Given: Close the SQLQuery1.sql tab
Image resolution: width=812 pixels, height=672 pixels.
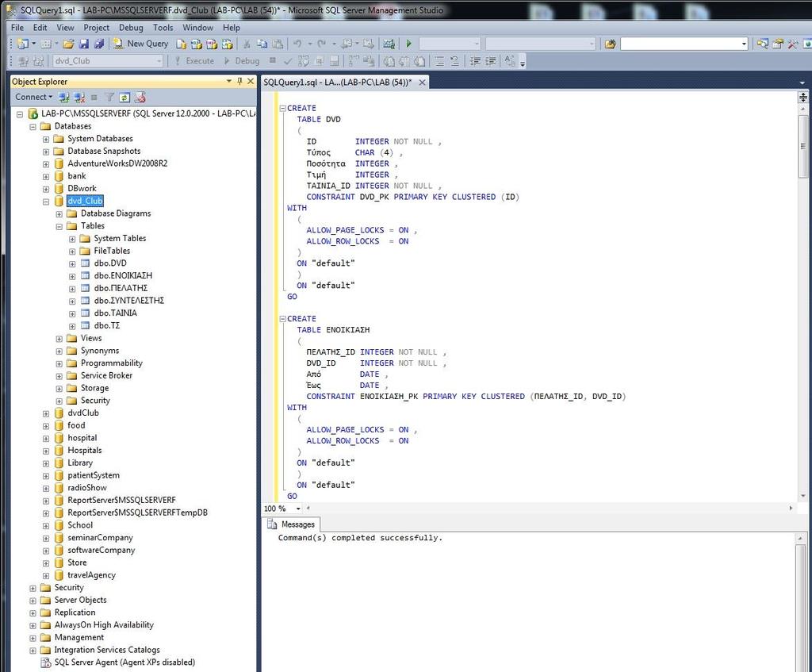Looking at the screenshot, I should pos(422,83).
